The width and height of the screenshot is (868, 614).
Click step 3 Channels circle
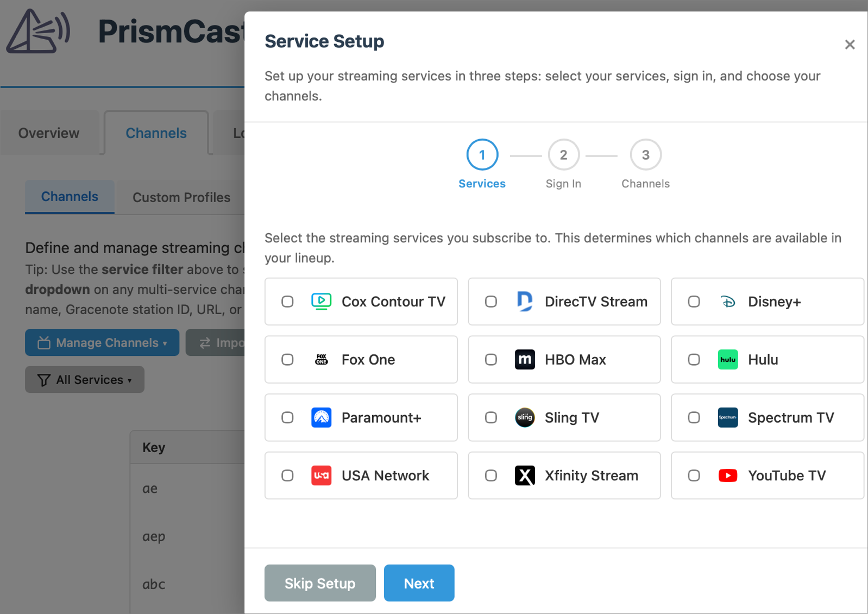(x=646, y=155)
